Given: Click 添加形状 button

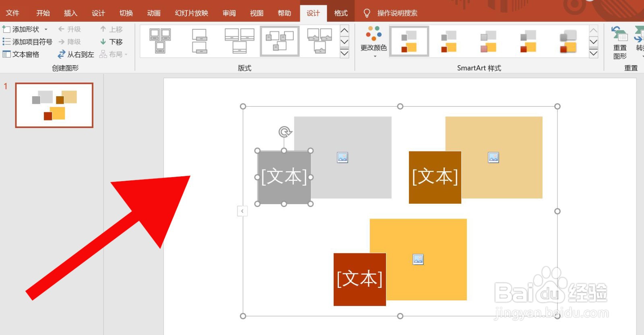Looking at the screenshot, I should [21, 29].
